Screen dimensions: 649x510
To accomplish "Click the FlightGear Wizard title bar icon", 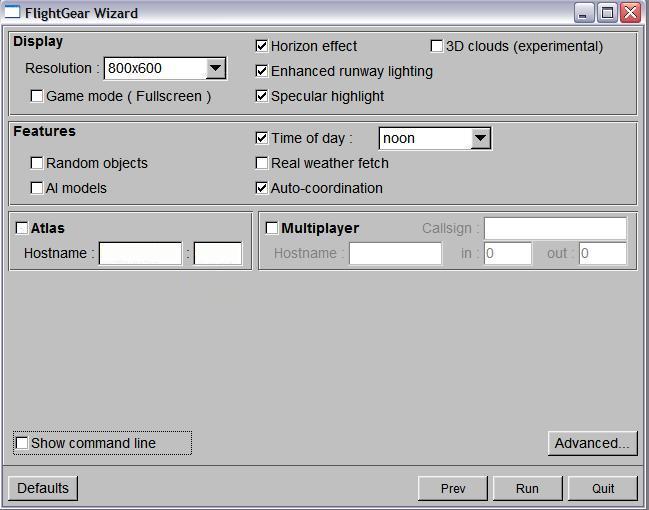I will coord(12,12).
